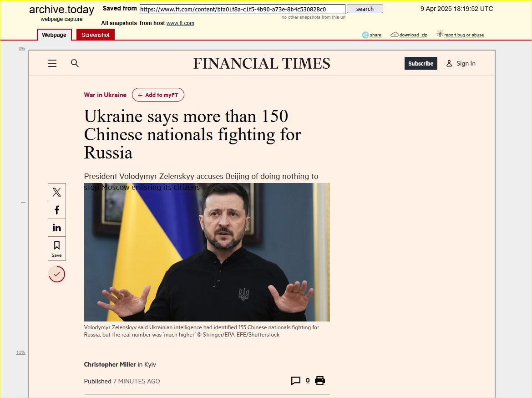Screen dimensions: 532x398
Task: Open the www.ft.com host snapshots link
Action: [180, 23]
